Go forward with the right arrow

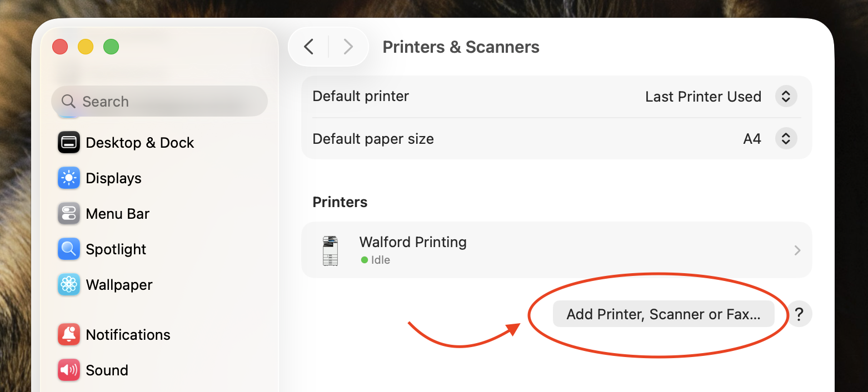pos(348,47)
